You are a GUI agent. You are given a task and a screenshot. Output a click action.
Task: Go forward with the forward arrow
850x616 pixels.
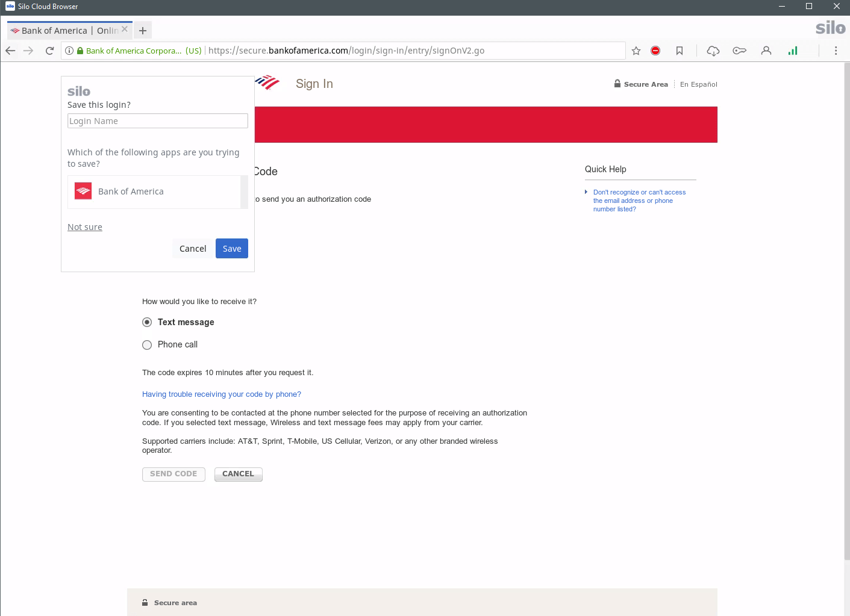tap(28, 51)
